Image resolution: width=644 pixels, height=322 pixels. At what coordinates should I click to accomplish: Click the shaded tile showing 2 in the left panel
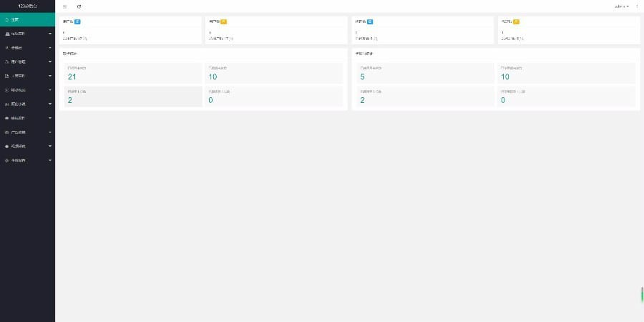pyautogui.click(x=133, y=97)
